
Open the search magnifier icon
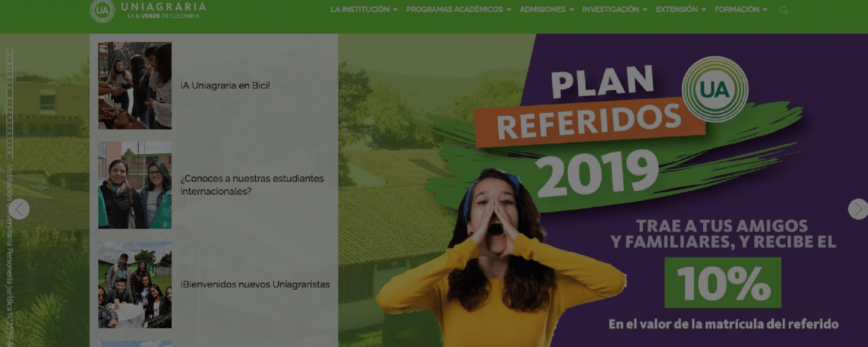tap(784, 10)
